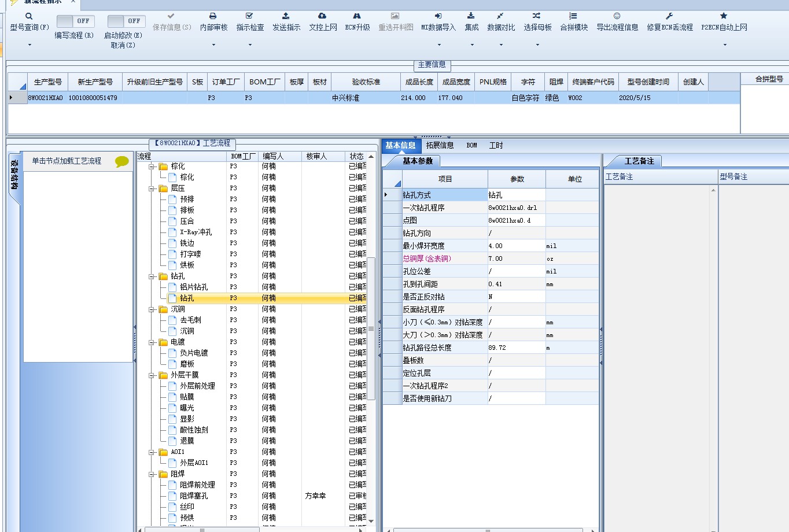The width and height of the screenshot is (789, 532).
Task: Click 发送指示 upload icon
Action: [286, 16]
